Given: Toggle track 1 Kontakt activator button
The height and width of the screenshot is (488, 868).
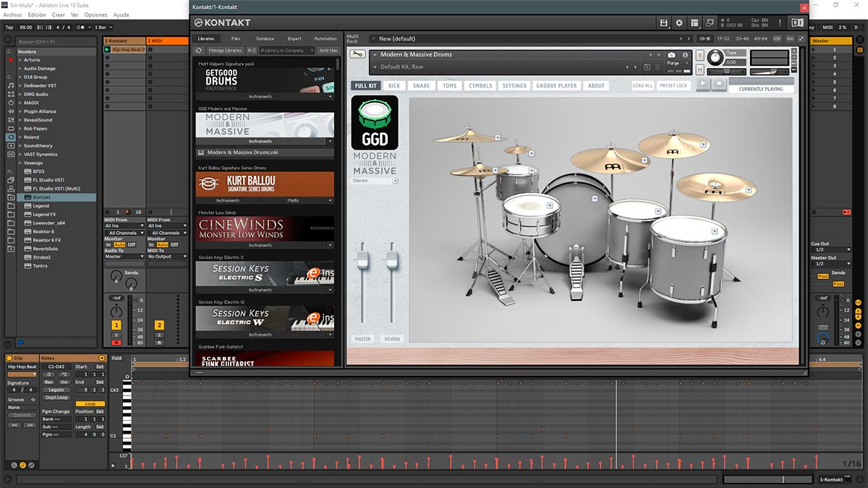Looking at the screenshot, I should pyautogui.click(x=116, y=325).
